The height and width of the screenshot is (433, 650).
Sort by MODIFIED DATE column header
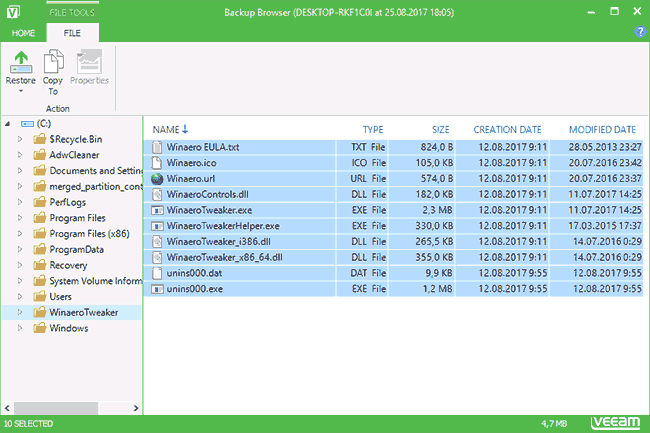click(x=602, y=130)
